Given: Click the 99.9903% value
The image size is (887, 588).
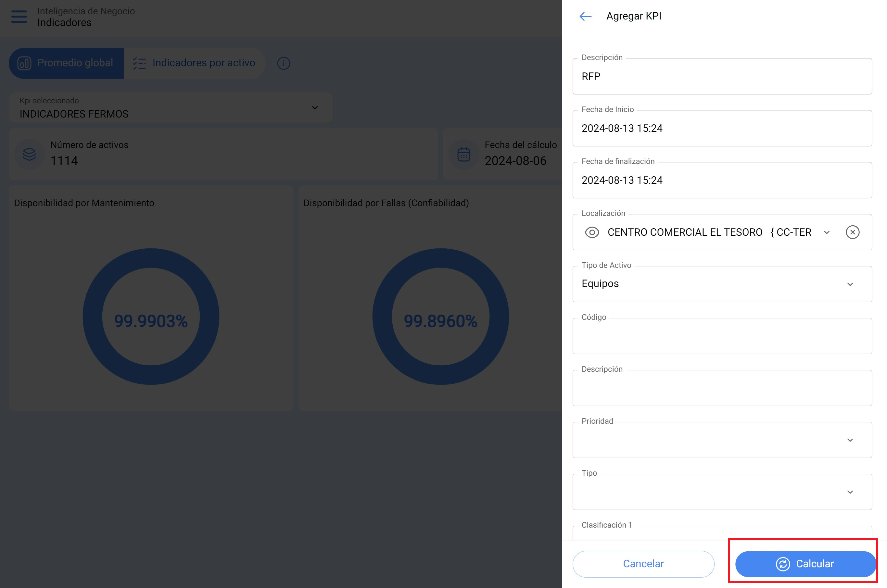Looking at the screenshot, I should [x=151, y=321].
